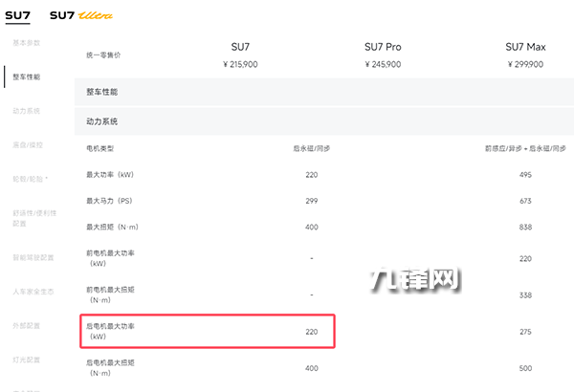Open 灯光配置 sidebar section
574x392 pixels.
pos(27,359)
